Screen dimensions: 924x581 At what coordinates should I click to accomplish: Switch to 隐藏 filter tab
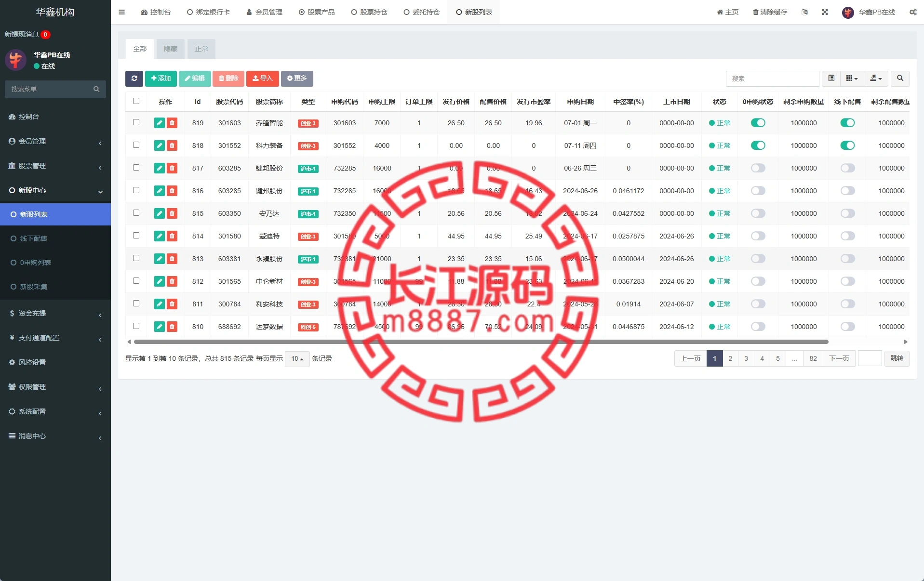click(171, 49)
